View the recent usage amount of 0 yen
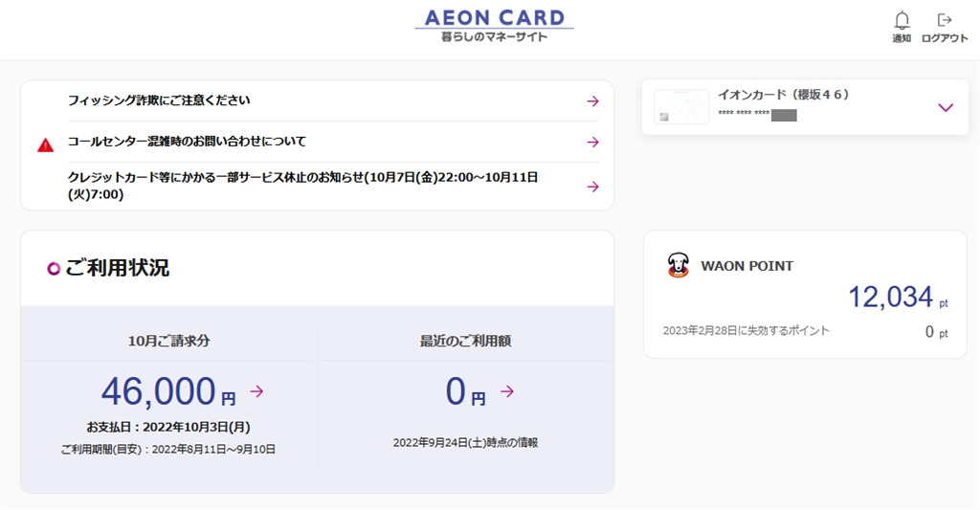The image size is (980, 510). pyautogui.click(x=456, y=391)
